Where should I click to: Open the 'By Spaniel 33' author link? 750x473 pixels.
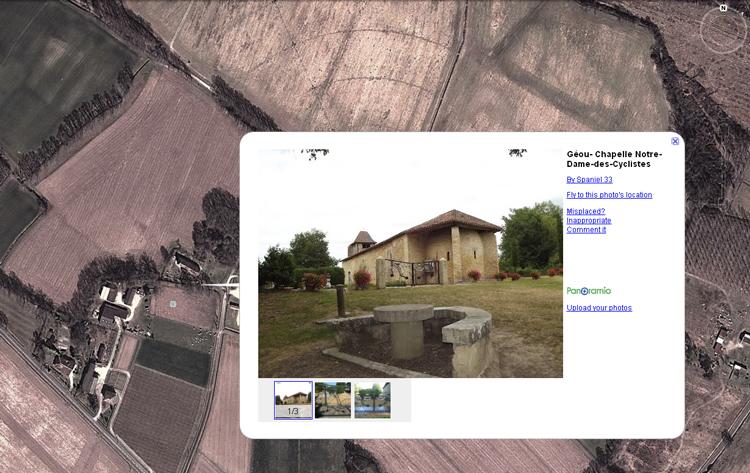tap(589, 180)
